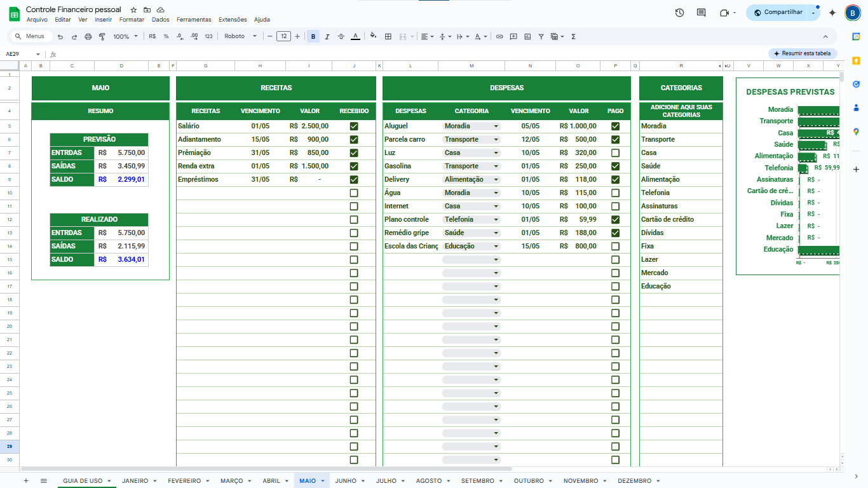The image size is (868, 488).
Task: Click the Compartilhar button
Action: pyautogui.click(x=777, y=13)
